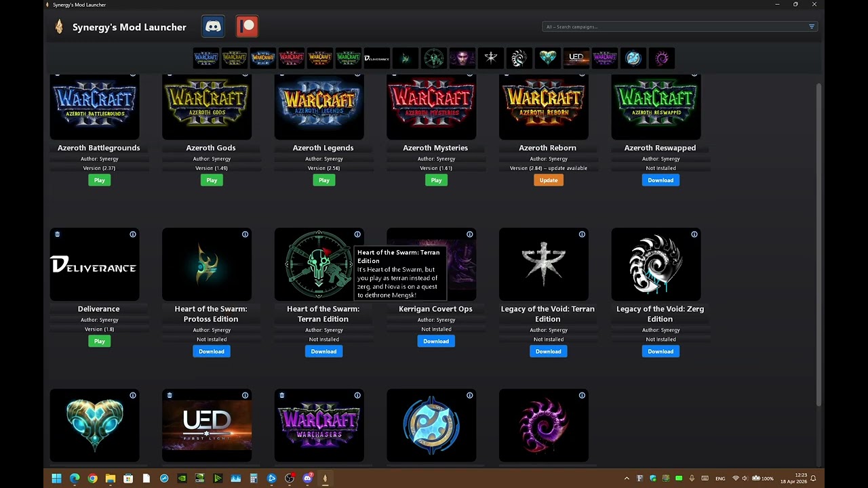Select white Zerg spiral icon in top strip
Viewport: 868px width, 488px height.
point(519,58)
